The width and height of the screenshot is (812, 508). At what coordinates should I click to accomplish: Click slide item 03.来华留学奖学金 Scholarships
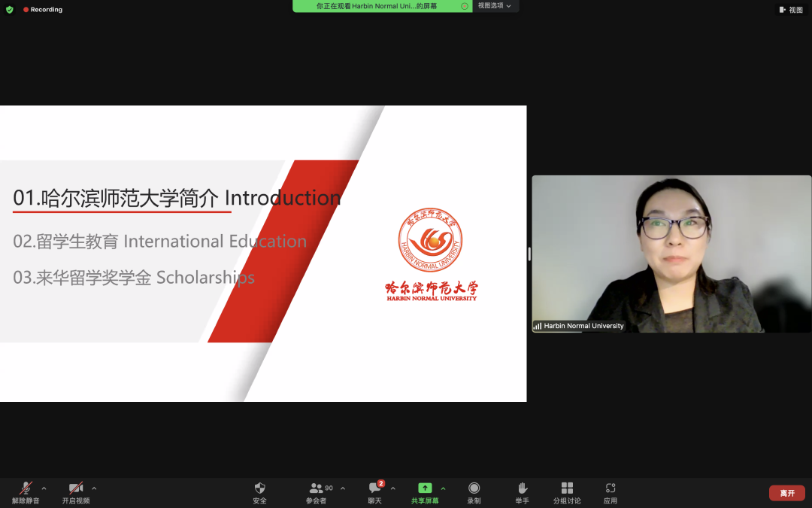[x=134, y=278]
